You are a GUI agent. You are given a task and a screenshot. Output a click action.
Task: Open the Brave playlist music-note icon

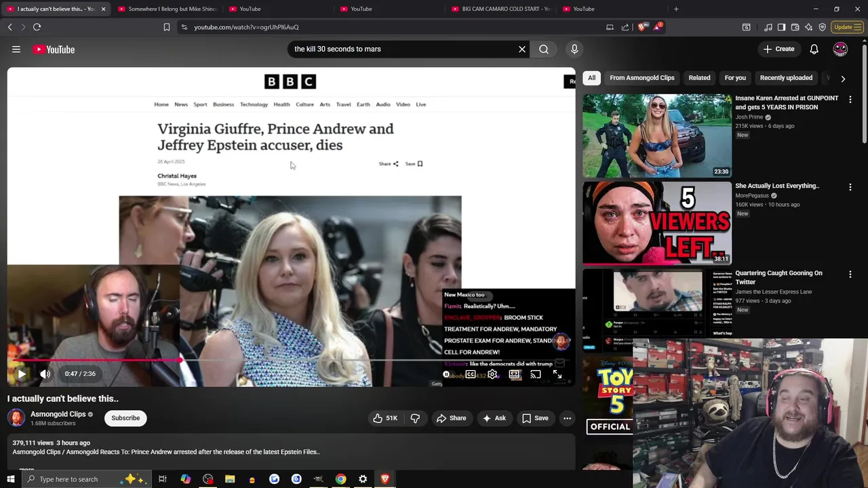[x=768, y=27]
